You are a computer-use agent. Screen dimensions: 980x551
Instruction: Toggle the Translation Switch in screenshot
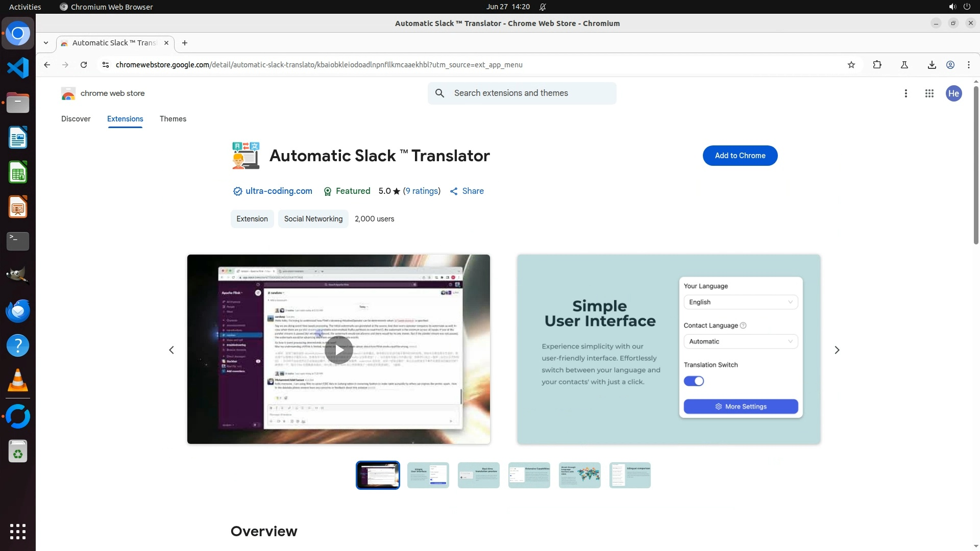pos(694,381)
